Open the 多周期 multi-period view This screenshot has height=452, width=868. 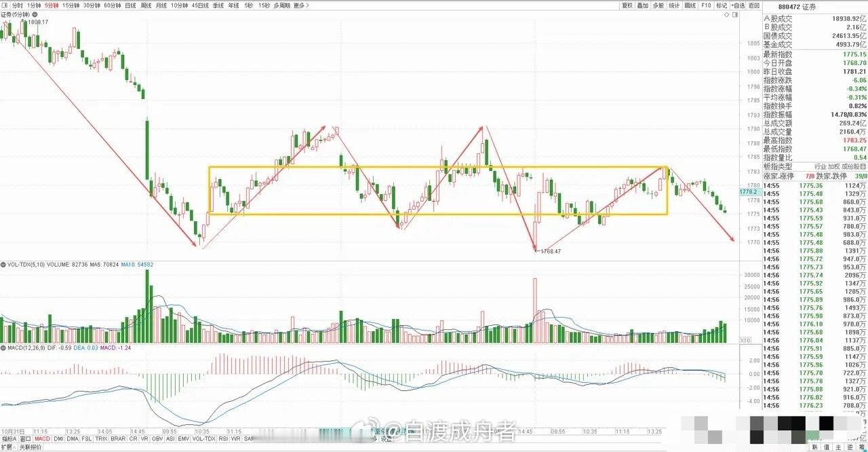click(x=282, y=5)
